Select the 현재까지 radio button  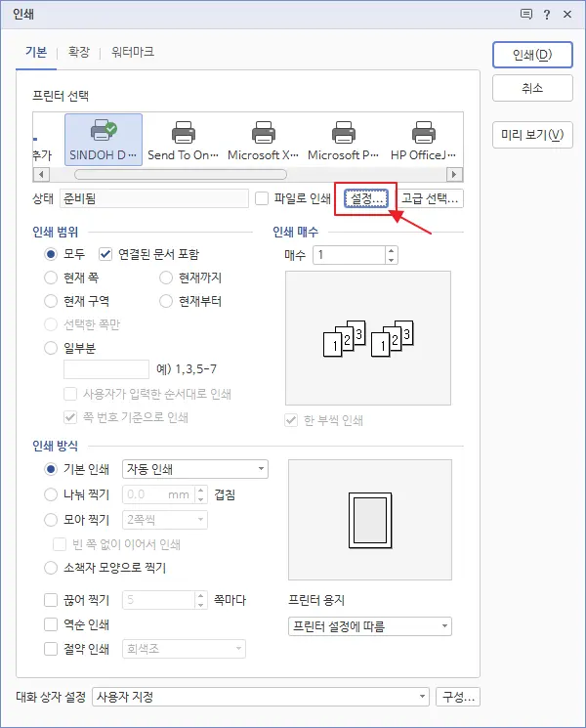tap(166, 278)
